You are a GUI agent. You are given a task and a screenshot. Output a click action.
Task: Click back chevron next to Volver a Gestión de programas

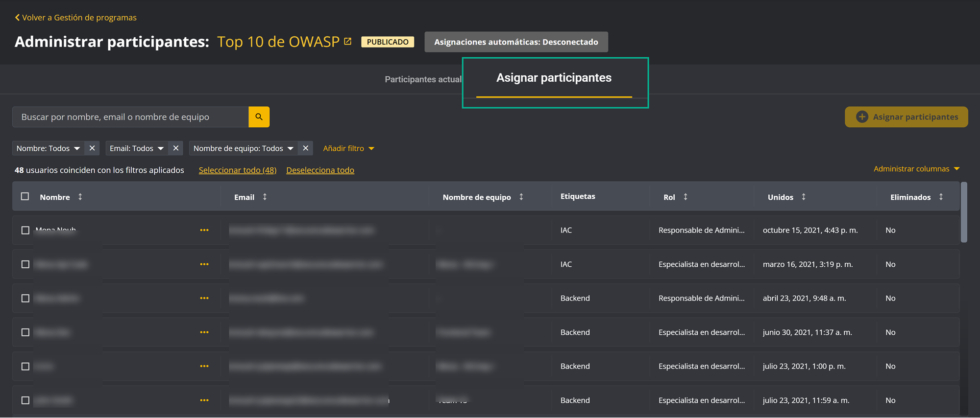click(17, 18)
